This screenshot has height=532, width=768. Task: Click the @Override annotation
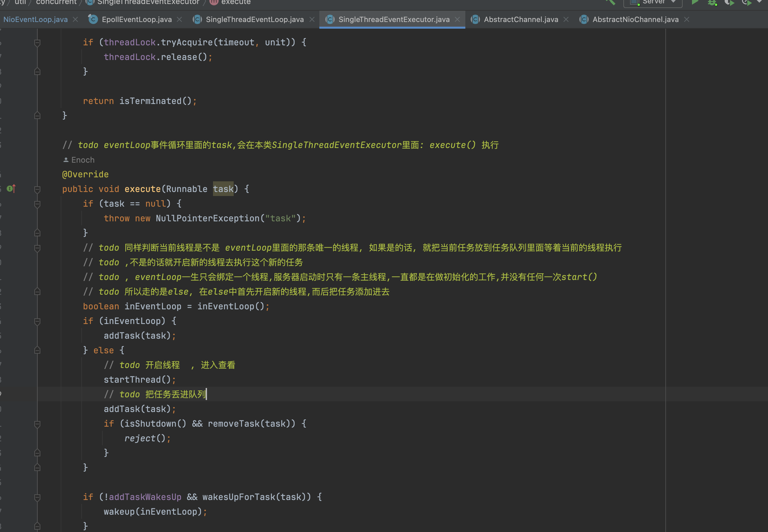click(x=85, y=174)
